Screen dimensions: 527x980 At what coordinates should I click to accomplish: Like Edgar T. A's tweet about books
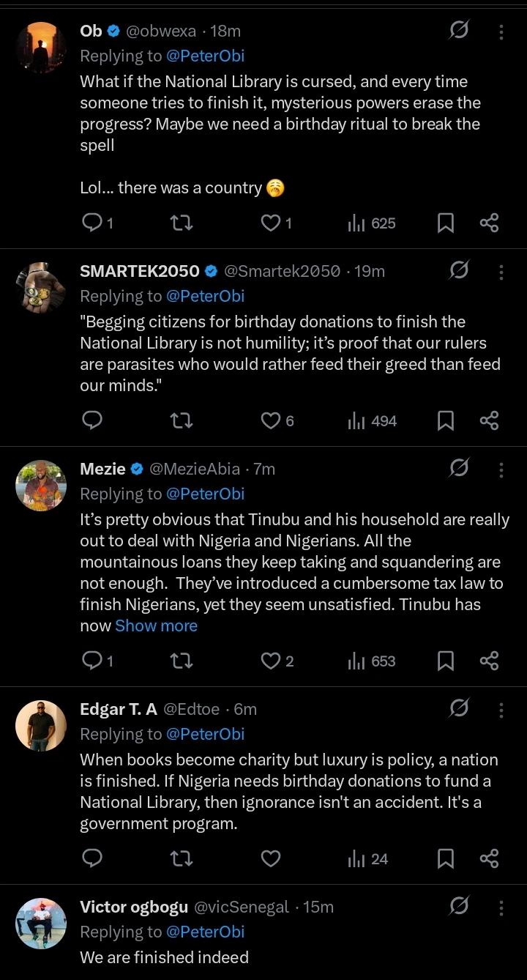tap(271, 858)
